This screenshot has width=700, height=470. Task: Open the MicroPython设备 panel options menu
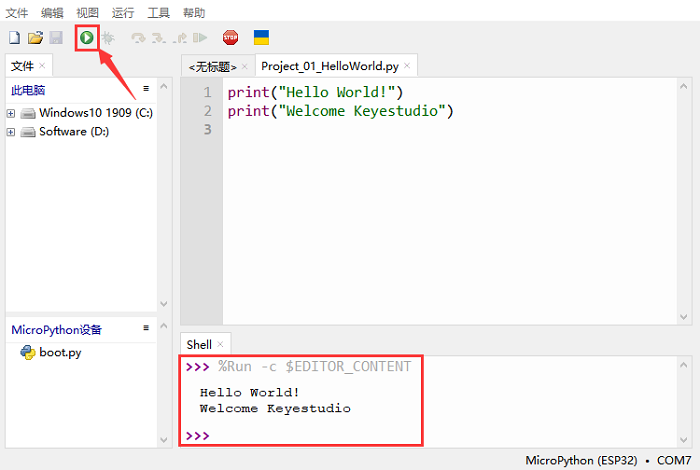click(146, 328)
